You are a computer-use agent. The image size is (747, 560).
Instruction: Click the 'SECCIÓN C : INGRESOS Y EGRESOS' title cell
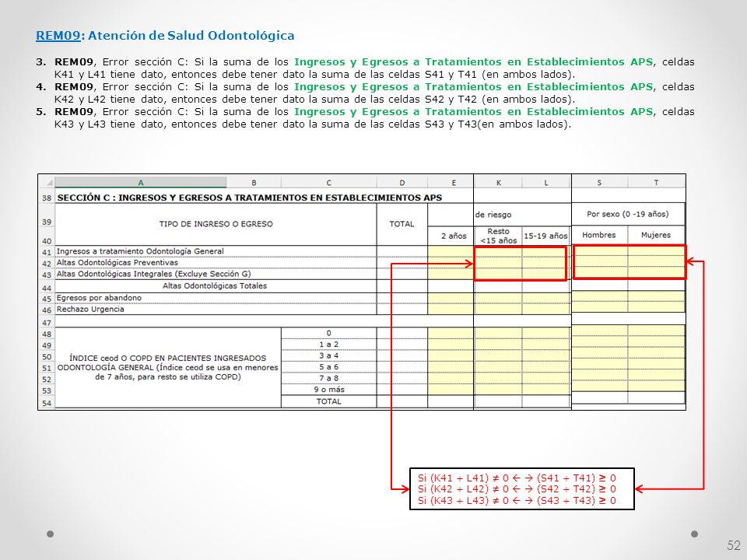[x=250, y=198]
